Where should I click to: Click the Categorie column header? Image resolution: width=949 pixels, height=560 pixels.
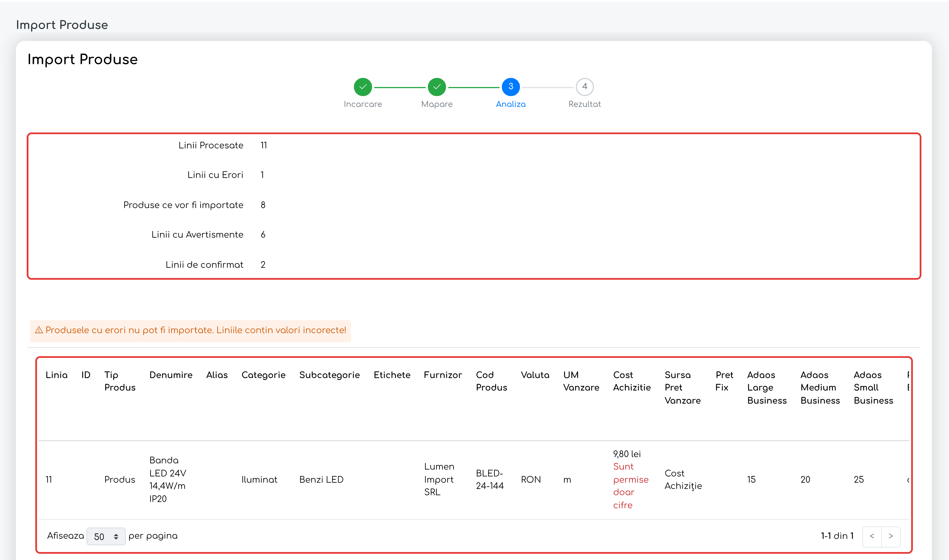263,375
